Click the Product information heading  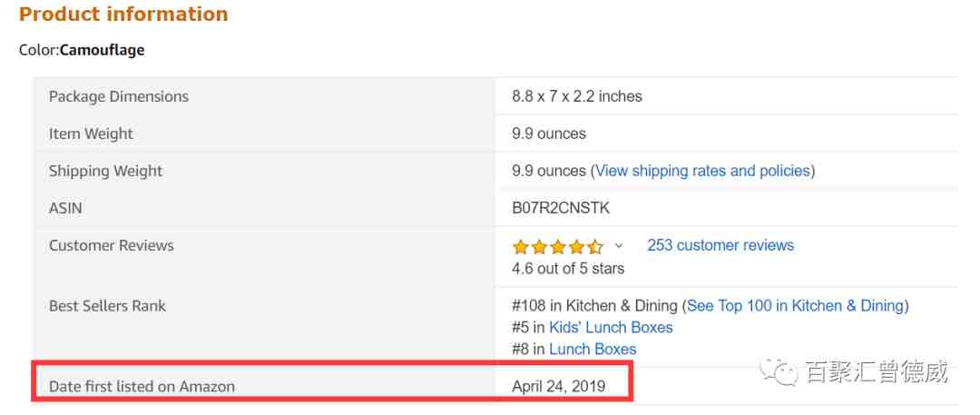pos(123,14)
